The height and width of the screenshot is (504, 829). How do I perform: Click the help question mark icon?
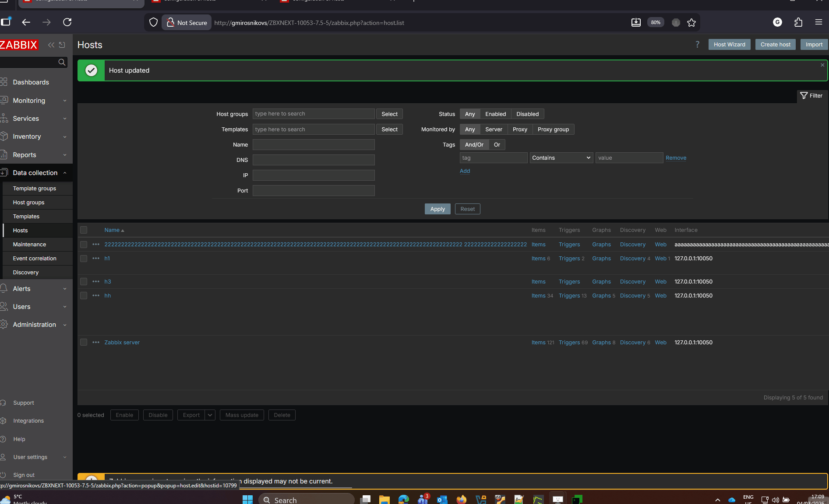[697, 45]
